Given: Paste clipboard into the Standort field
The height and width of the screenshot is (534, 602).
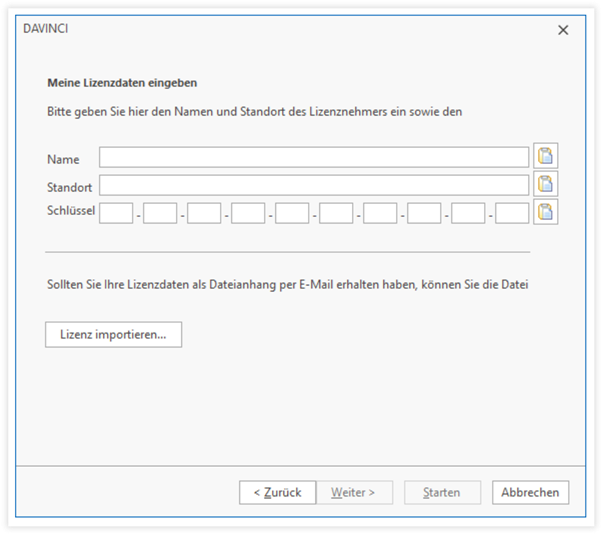Looking at the screenshot, I should 546,184.
